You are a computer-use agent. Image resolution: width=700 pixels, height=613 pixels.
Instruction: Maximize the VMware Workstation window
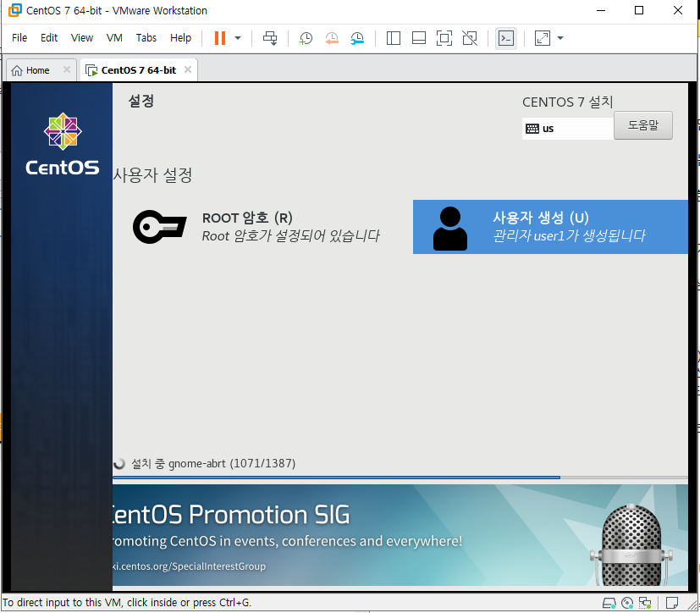[x=639, y=10]
